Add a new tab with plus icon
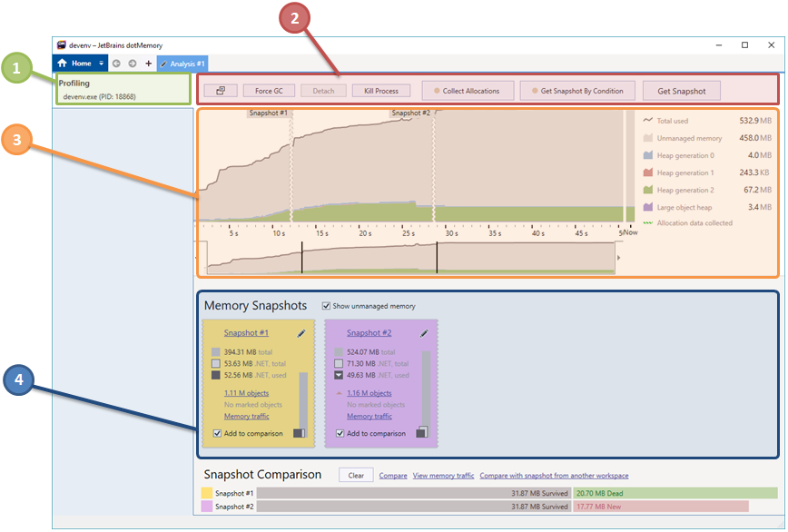 (x=148, y=64)
